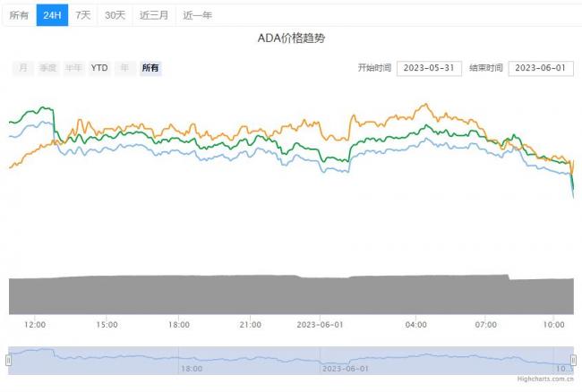Click the 年 range selector button
The width and height of the screenshot is (582, 392).
click(x=124, y=68)
